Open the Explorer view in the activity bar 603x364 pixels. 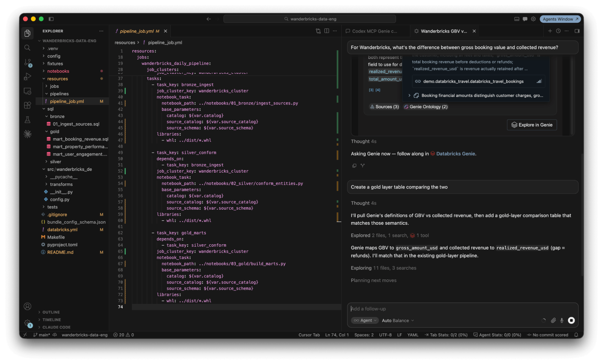pos(27,33)
